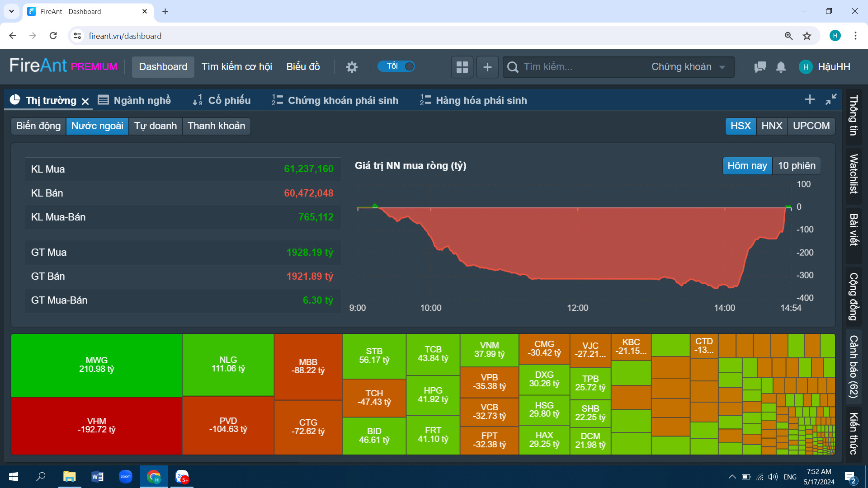Collapse the market panel with shrink icon
The image size is (868, 488).
click(831, 99)
